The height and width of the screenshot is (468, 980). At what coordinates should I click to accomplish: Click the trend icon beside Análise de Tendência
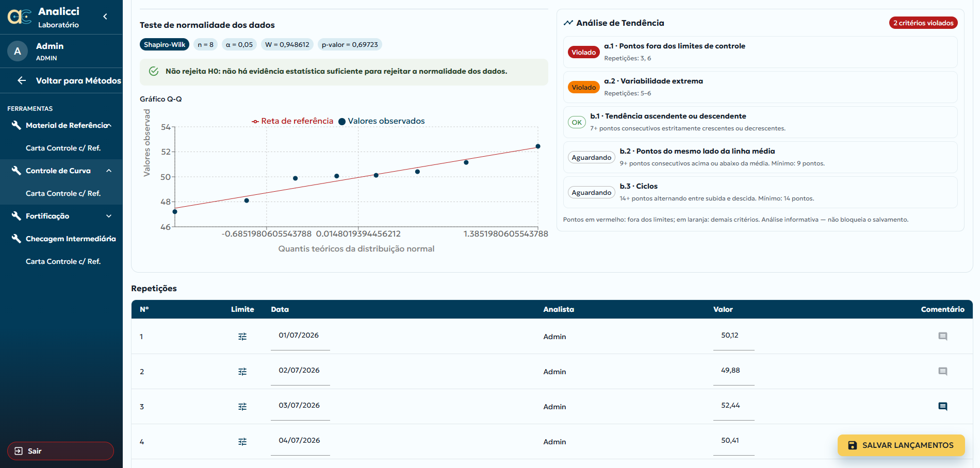click(x=568, y=23)
